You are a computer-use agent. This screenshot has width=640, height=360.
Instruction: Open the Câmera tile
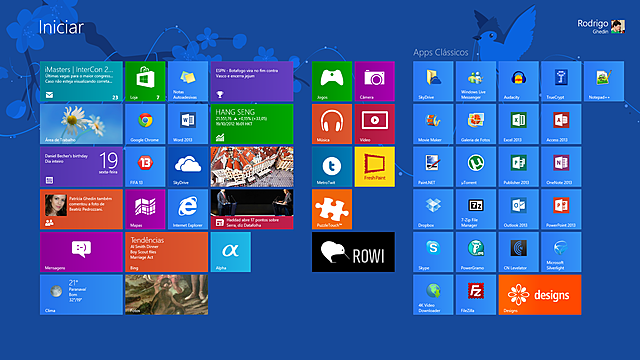point(375,81)
